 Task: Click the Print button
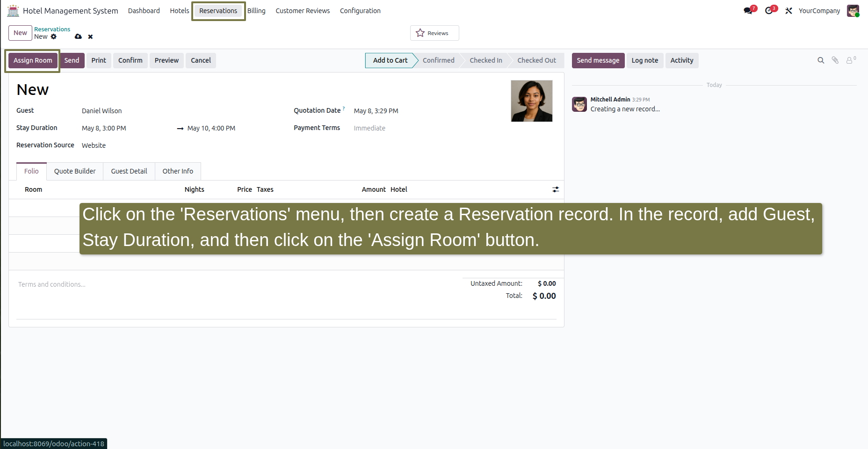point(99,60)
